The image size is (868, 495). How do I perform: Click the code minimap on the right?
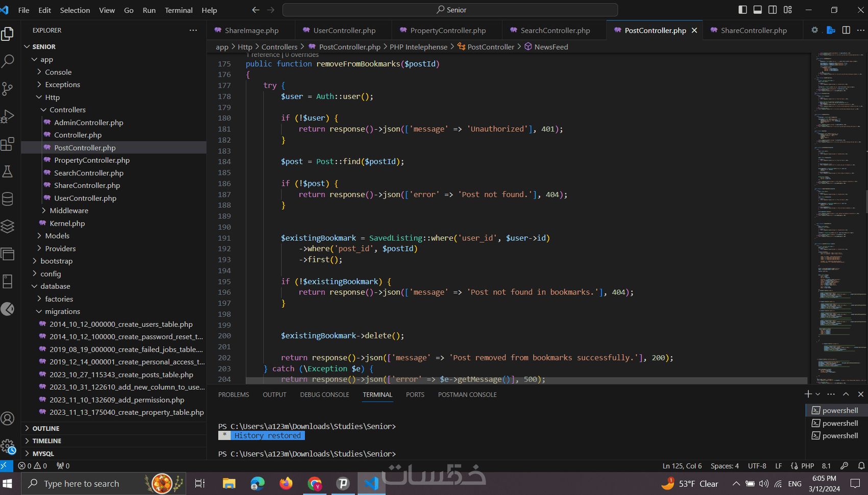[838, 204]
